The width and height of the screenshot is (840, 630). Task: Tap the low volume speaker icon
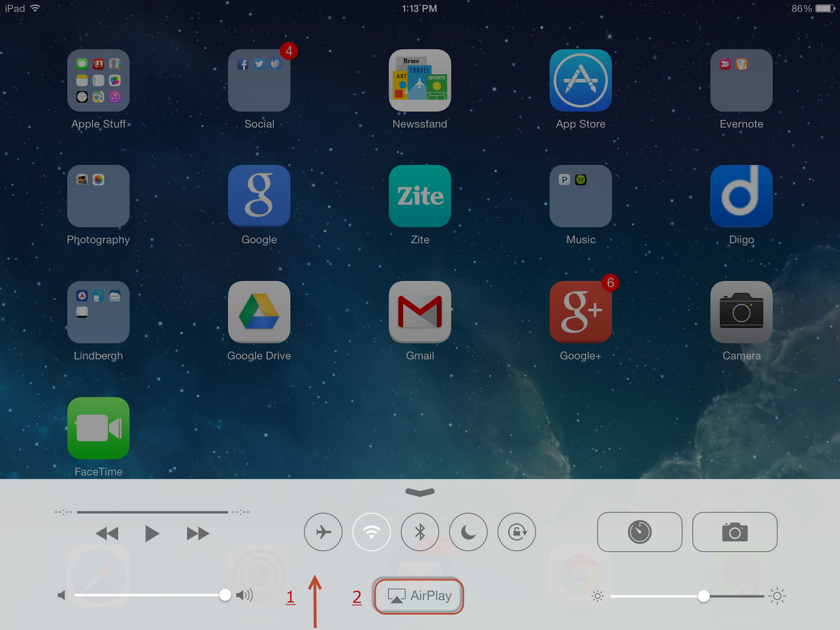(x=62, y=595)
